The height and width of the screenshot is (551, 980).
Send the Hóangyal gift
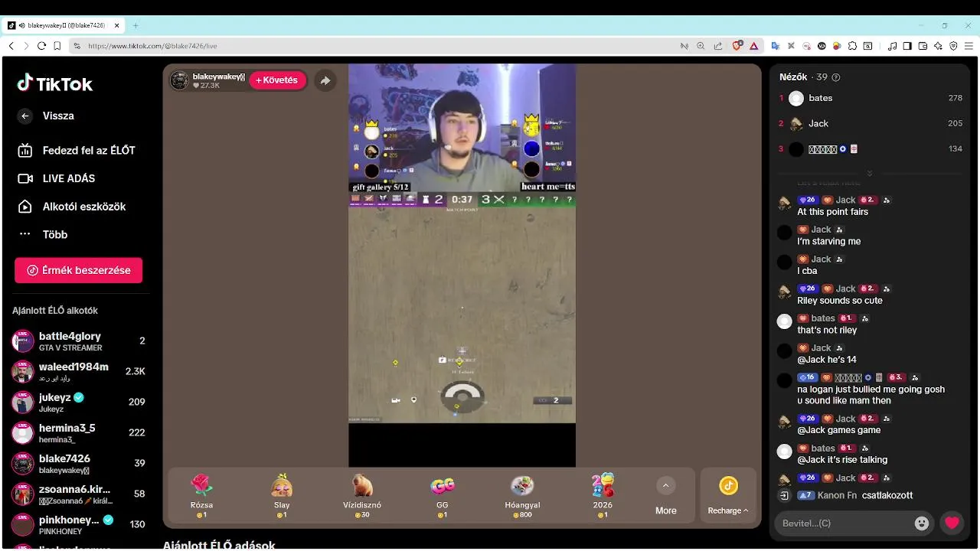click(522, 496)
